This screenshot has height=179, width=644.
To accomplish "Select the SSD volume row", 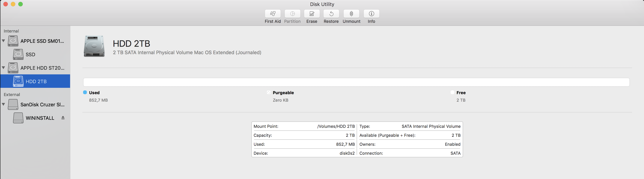I will 35,54.
